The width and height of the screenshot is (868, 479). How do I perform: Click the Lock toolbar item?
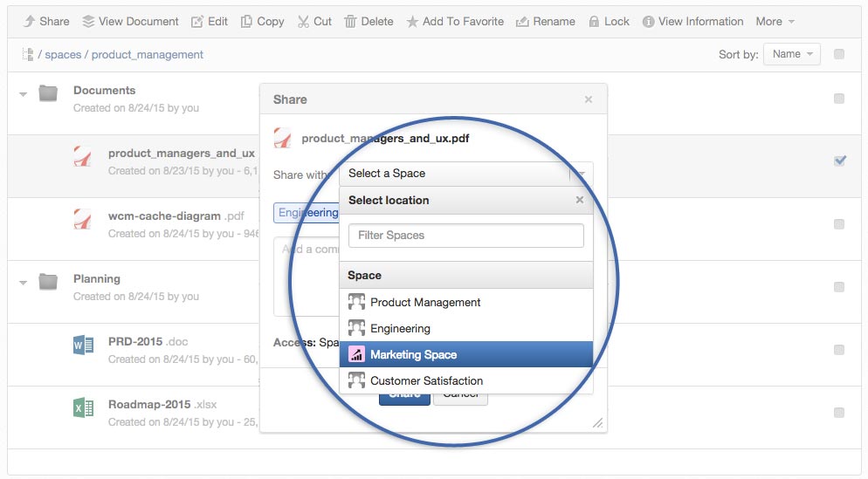click(609, 22)
